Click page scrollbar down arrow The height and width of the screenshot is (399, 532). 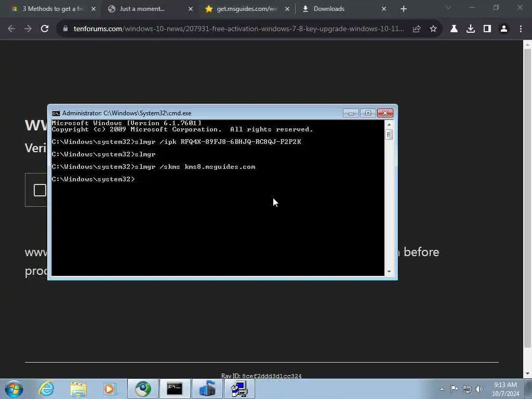527,374
